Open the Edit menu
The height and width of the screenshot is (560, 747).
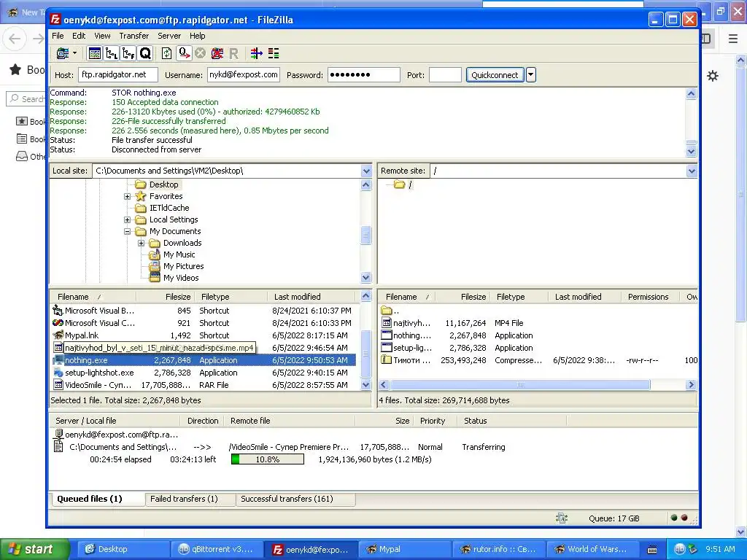click(79, 36)
